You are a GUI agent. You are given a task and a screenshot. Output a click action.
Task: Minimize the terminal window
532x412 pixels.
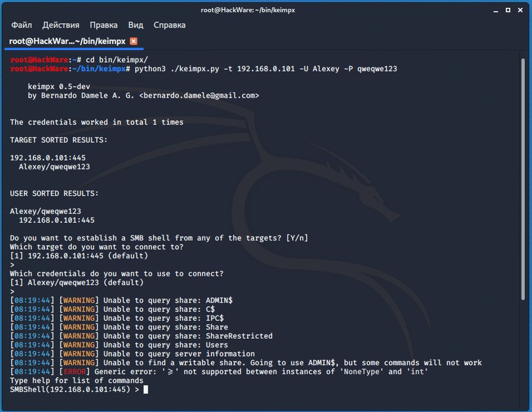[496, 11]
